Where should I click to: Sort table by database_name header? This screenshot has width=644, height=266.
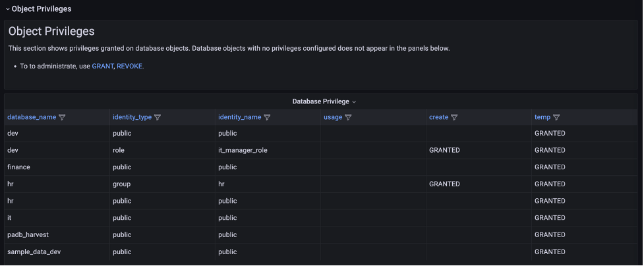pyautogui.click(x=32, y=117)
